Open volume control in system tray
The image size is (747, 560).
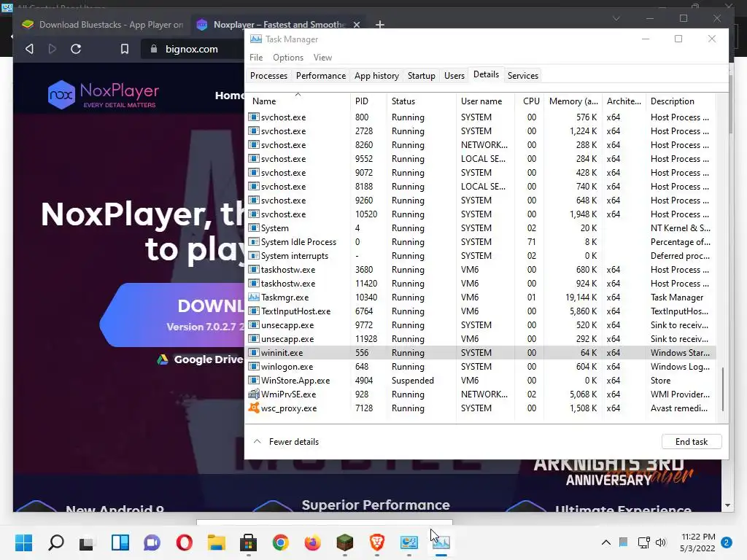(x=661, y=542)
